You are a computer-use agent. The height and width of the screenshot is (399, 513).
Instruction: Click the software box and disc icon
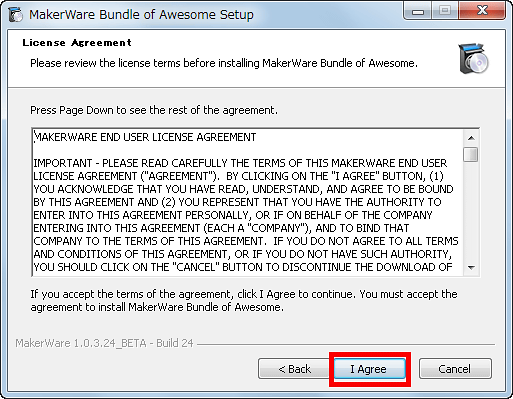pos(473,58)
